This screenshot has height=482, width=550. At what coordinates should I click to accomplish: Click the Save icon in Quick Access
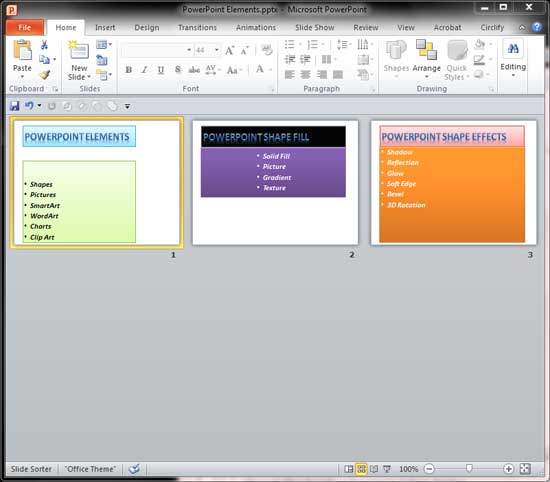pos(15,106)
